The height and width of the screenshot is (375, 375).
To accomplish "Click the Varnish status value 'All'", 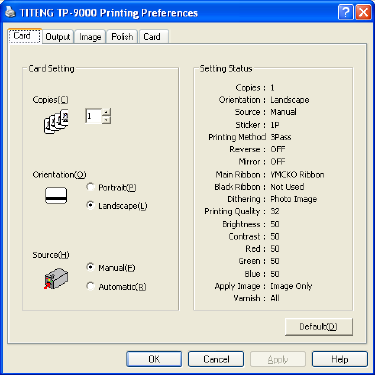I will click(275, 298).
